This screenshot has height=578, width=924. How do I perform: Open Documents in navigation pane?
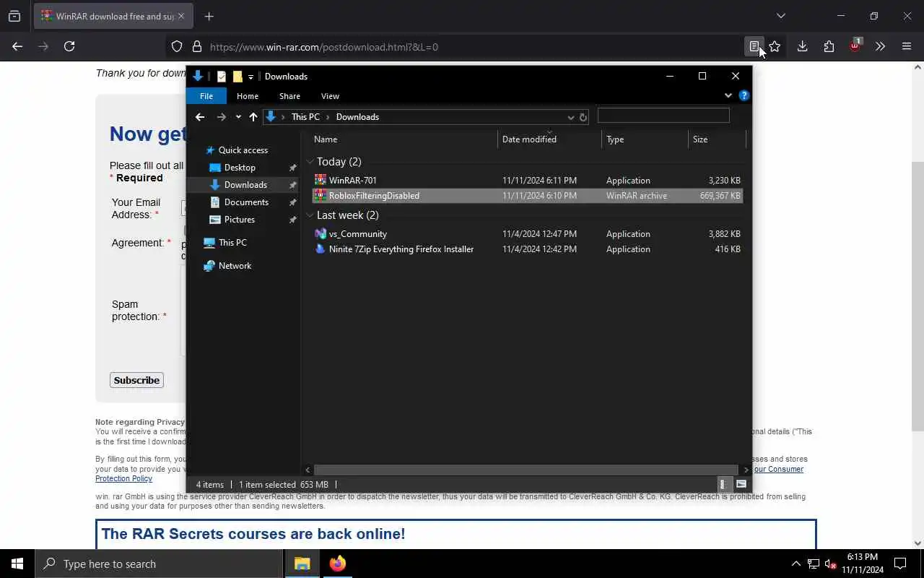(x=246, y=202)
